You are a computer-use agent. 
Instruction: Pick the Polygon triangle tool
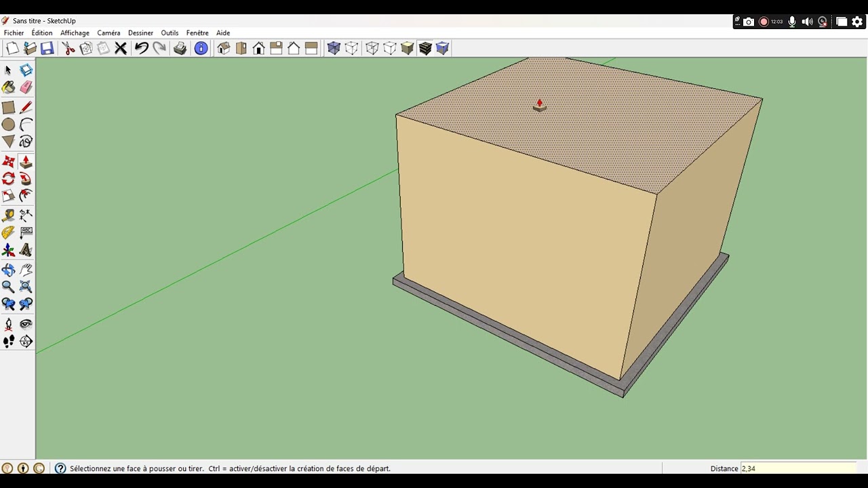point(8,142)
